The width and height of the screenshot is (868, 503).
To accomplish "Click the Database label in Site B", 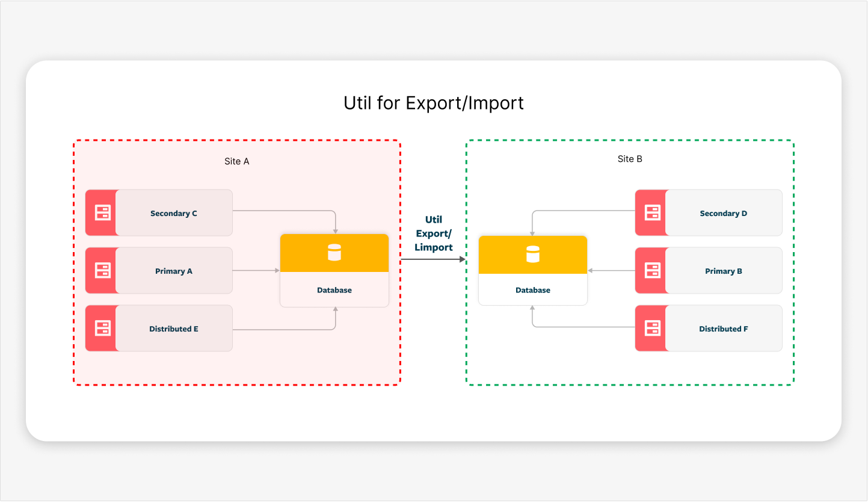I will tap(532, 289).
